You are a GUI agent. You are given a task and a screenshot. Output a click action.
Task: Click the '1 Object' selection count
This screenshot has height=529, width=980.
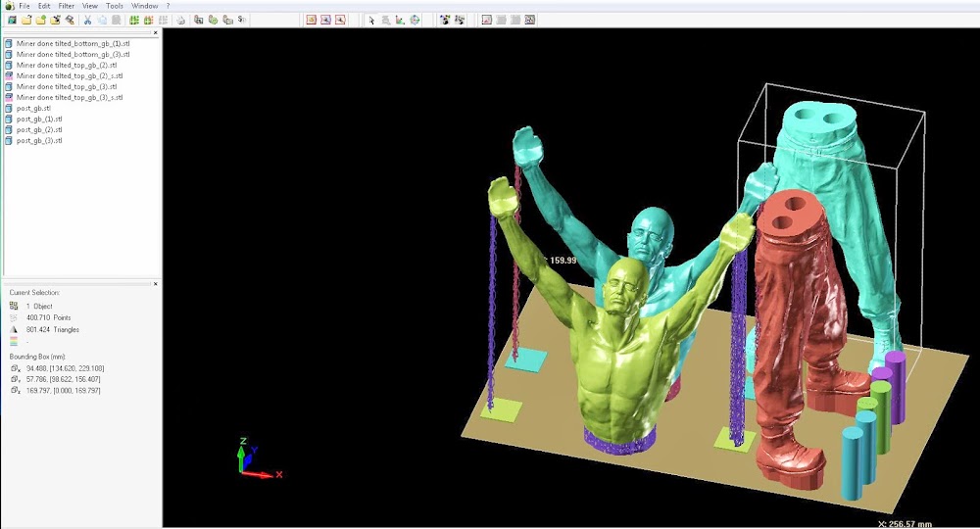[x=39, y=306]
